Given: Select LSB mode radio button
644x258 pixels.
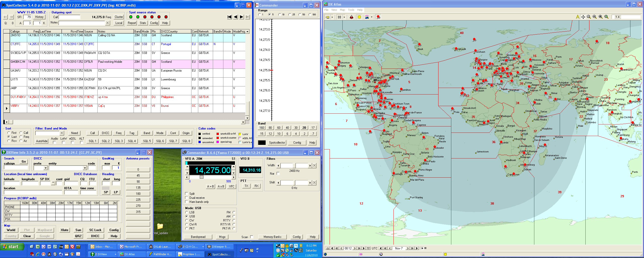Looking at the screenshot, I should pos(187,212).
